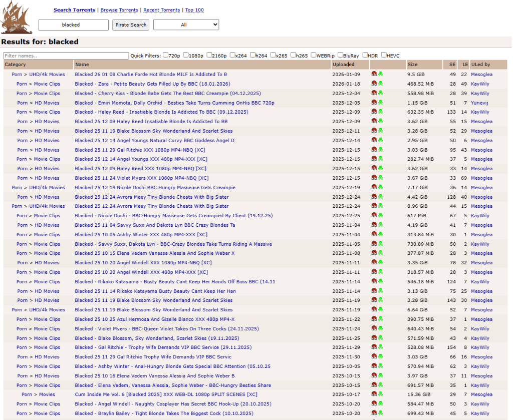
Task: Click green skull icon in the 7.17 GiB row
Action: [380, 187]
